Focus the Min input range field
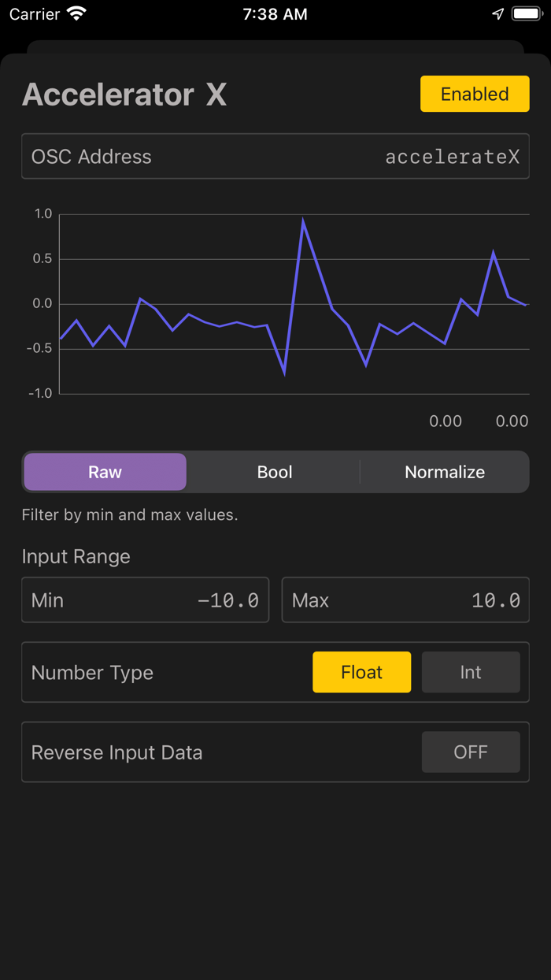The height and width of the screenshot is (980, 551). [x=146, y=600]
